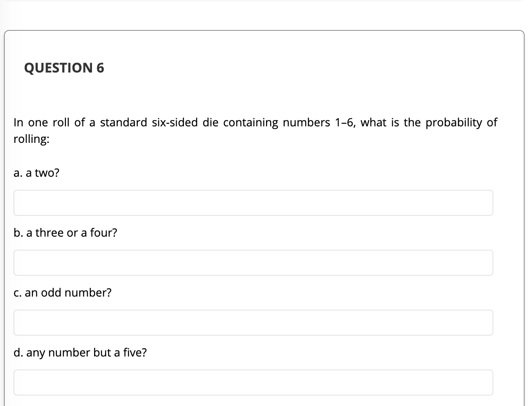Click the 'd. any number but a five?' label
This screenshot has height=406, width=532.
point(80,353)
